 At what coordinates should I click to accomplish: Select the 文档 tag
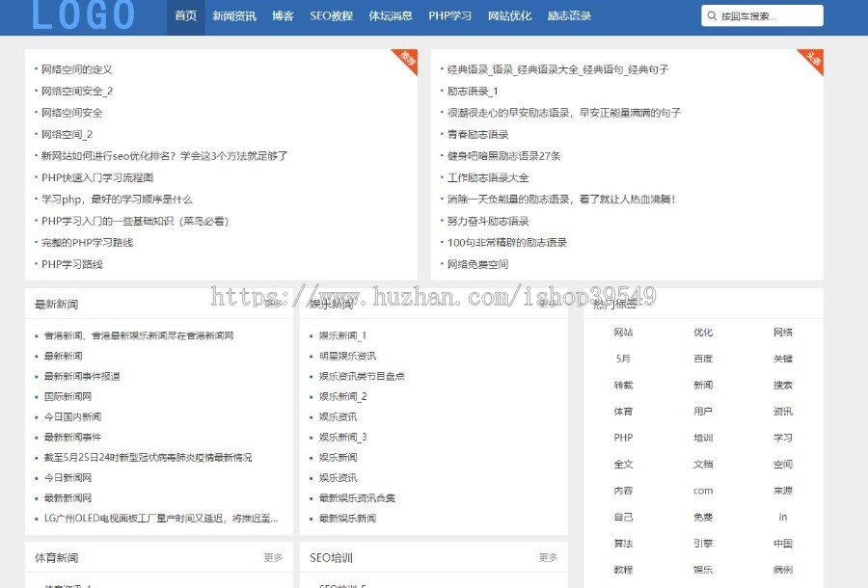click(x=703, y=464)
